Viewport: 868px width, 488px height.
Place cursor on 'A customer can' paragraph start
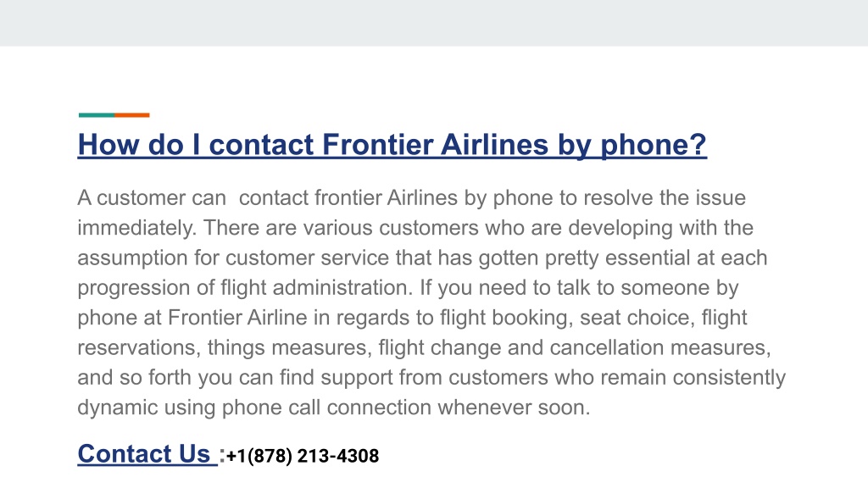pos(151,198)
